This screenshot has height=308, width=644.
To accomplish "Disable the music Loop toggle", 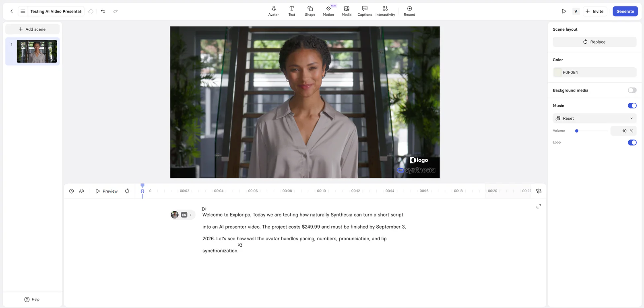I will pyautogui.click(x=632, y=142).
